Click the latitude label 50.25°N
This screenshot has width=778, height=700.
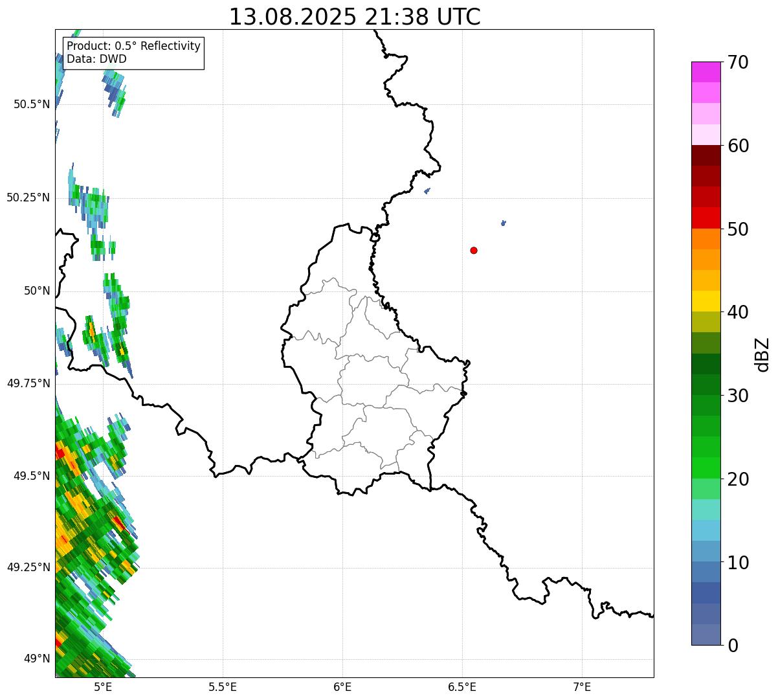point(28,198)
